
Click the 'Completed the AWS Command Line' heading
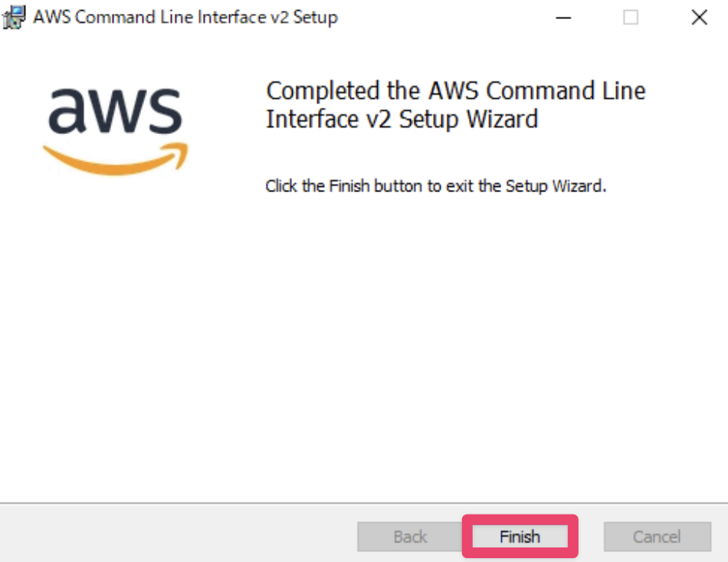tap(455, 91)
